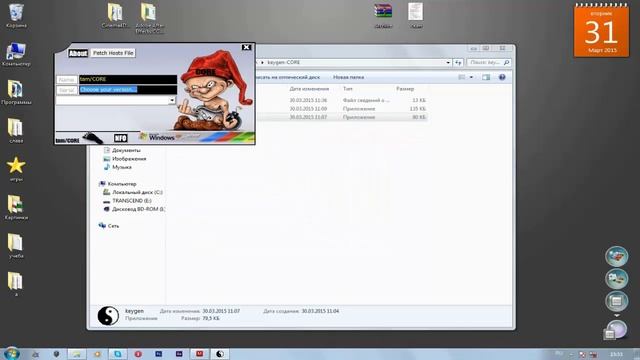Image resolution: width=640 pixels, height=360 pixels.
Task: Sort files by the Размер column
Action: coord(405,89)
